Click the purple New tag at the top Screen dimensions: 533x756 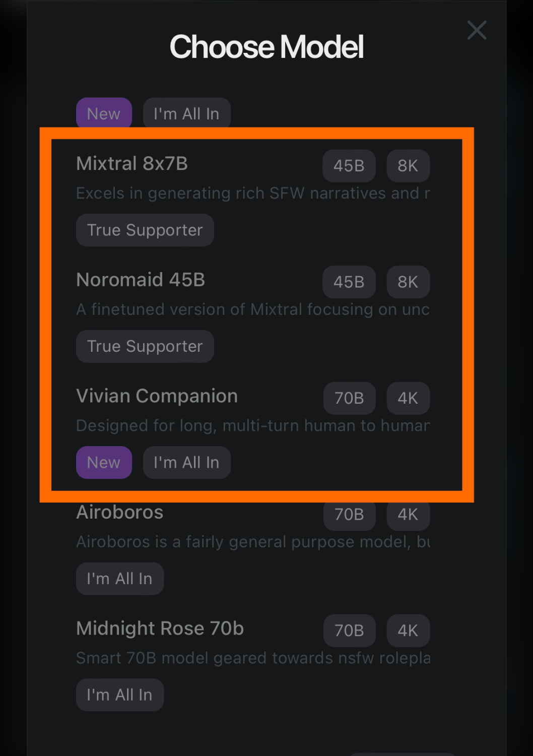click(x=104, y=113)
